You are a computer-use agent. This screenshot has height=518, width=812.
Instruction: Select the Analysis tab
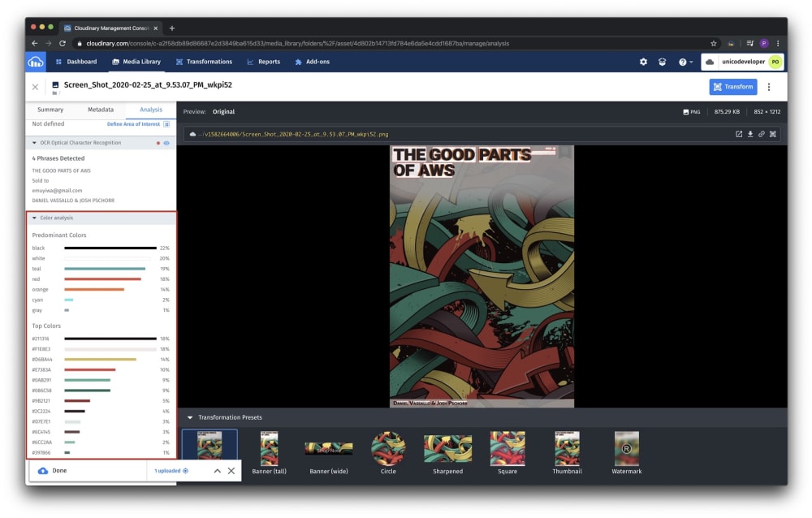click(x=151, y=110)
